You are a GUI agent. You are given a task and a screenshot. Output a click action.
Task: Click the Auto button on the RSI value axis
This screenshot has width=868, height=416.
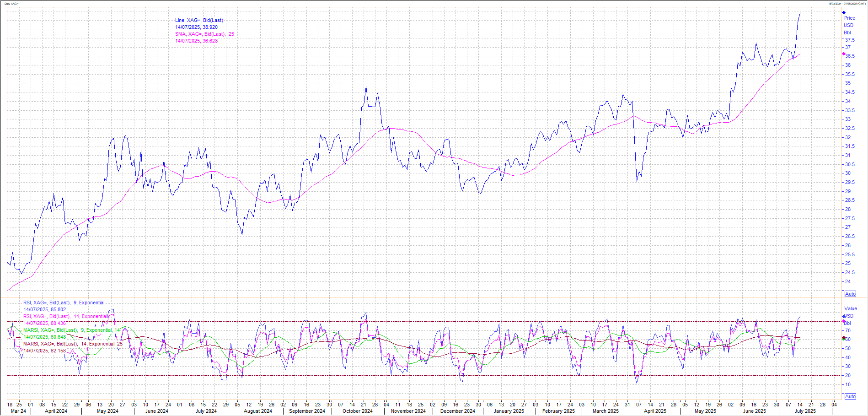(850, 396)
